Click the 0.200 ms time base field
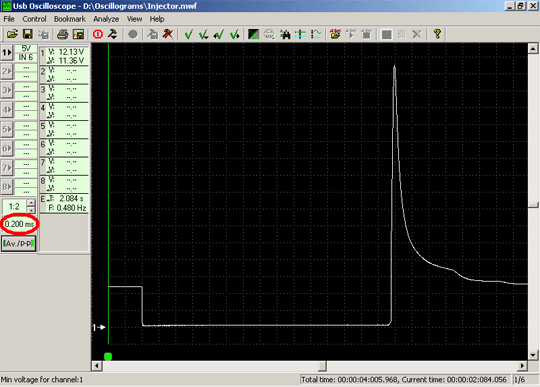The width and height of the screenshot is (540, 387). point(19,224)
